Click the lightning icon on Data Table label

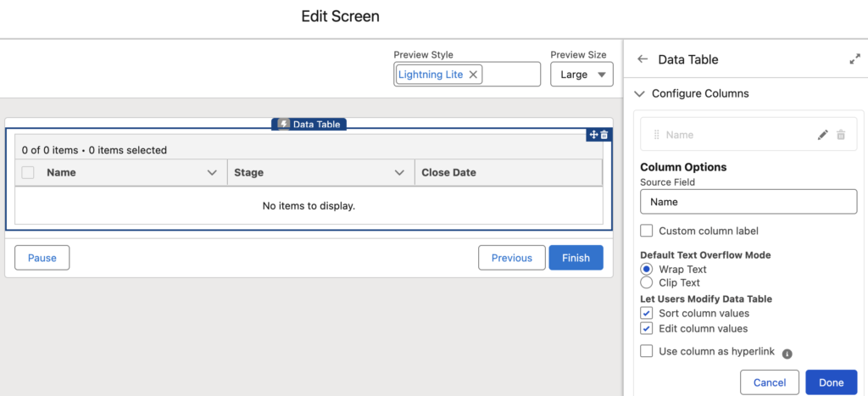283,124
